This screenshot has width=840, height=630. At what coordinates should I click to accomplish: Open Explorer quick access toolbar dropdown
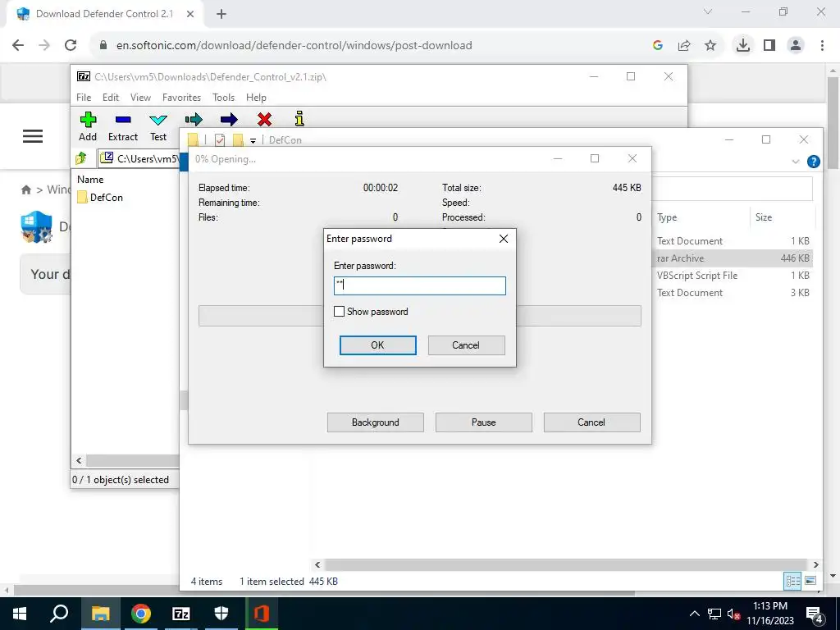click(x=253, y=140)
